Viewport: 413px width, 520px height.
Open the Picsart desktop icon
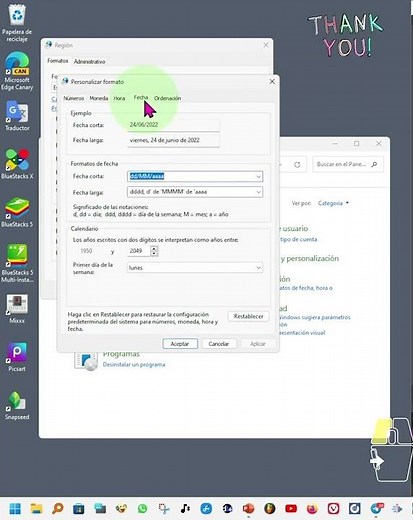point(17,357)
